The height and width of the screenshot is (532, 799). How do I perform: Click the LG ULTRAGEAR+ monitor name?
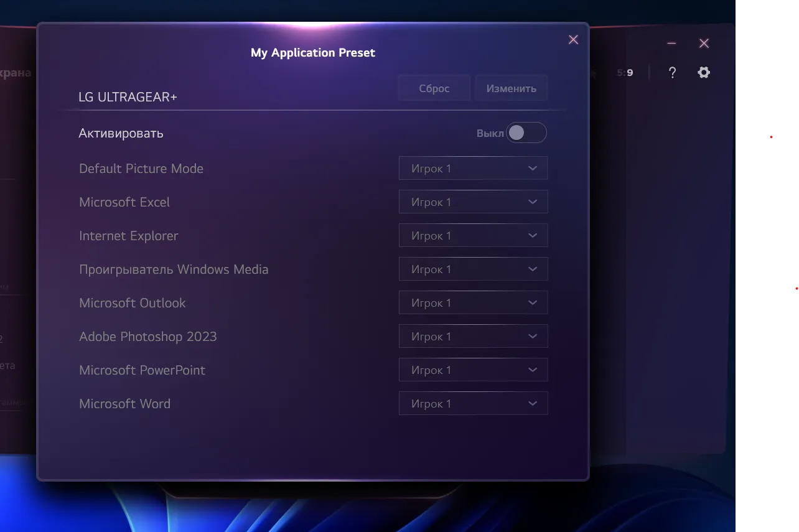pos(128,98)
